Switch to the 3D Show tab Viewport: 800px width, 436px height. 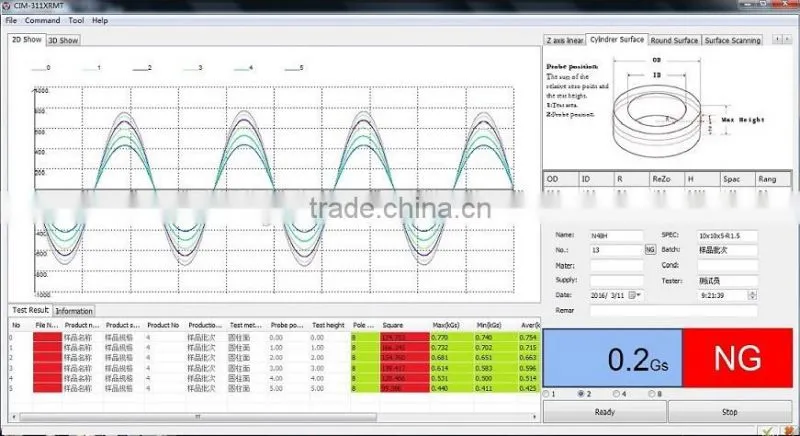point(63,40)
